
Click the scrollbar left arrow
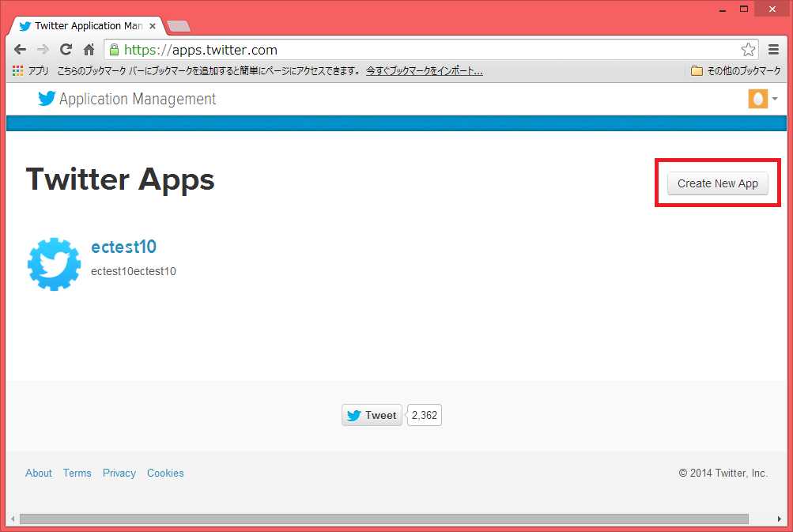12,519
